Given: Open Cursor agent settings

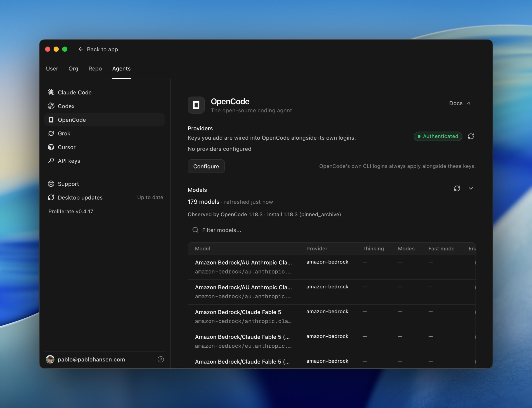Looking at the screenshot, I should 105,147.
